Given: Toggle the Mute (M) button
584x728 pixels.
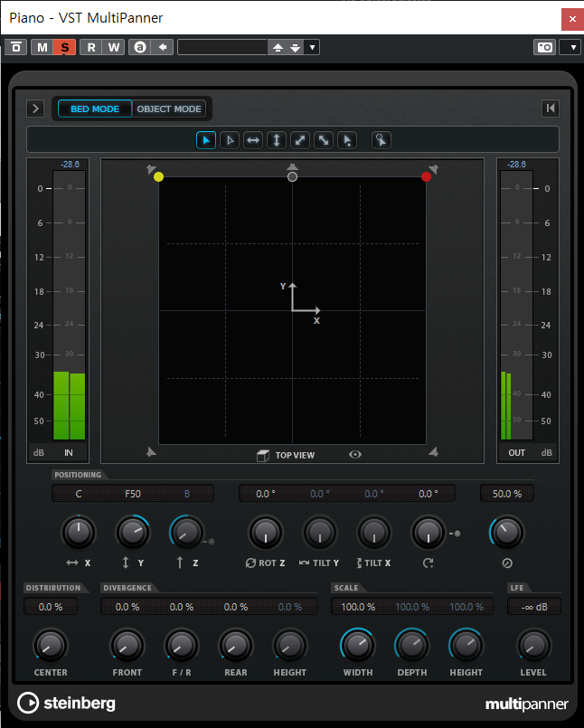Looking at the screenshot, I should [42, 47].
